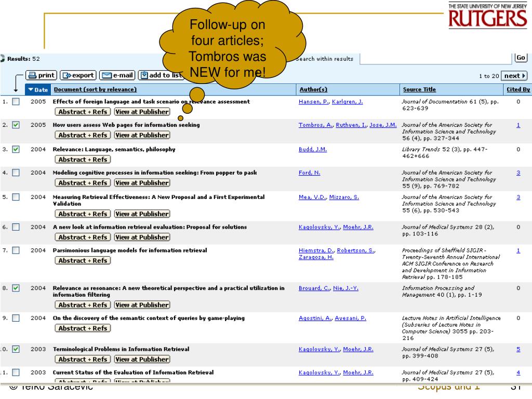
Task: Click the print button
Action: coord(41,75)
